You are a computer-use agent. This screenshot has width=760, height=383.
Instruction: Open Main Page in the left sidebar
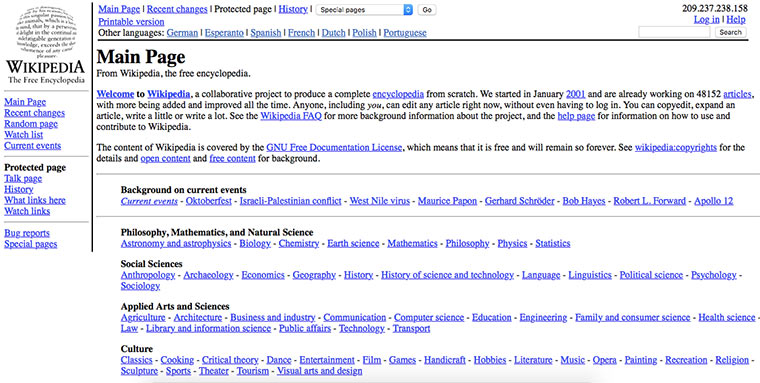25,102
